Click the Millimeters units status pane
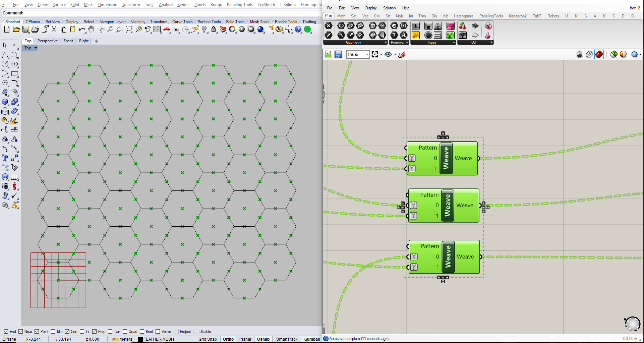 122,339
